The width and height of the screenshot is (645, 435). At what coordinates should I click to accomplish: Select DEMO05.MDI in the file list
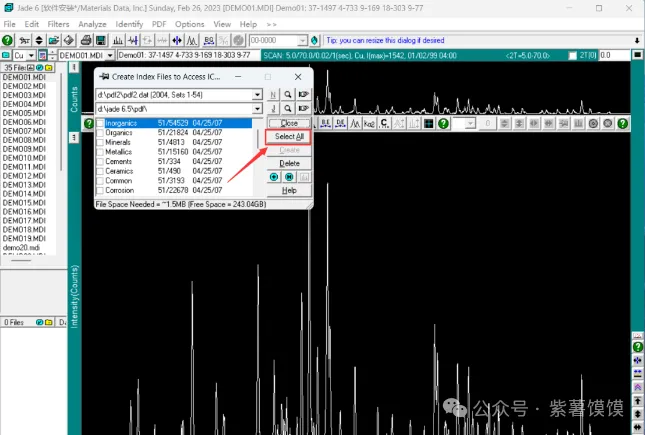[23, 113]
